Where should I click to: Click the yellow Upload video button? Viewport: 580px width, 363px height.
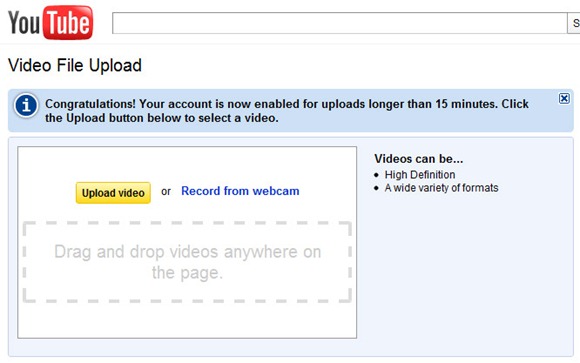[x=113, y=193]
